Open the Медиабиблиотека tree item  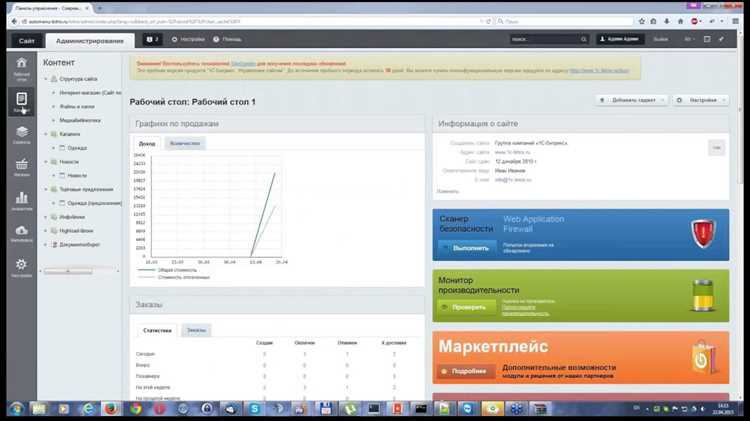[80, 121]
